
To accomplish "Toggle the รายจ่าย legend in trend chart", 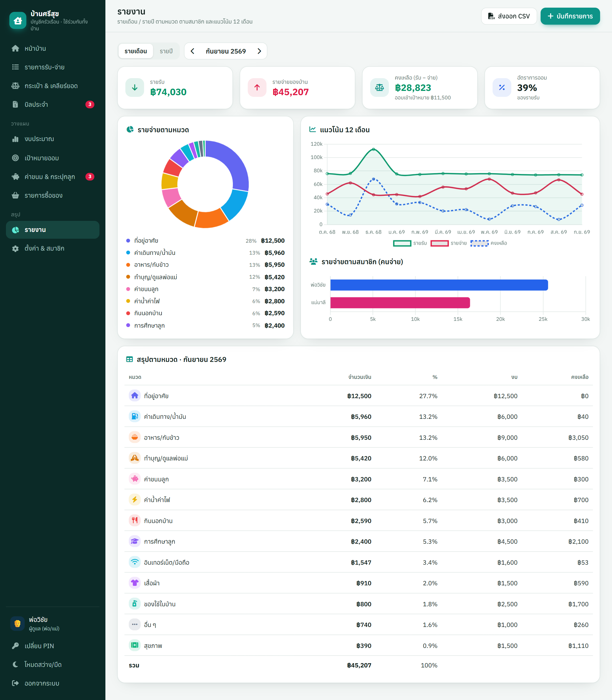I will (x=449, y=243).
